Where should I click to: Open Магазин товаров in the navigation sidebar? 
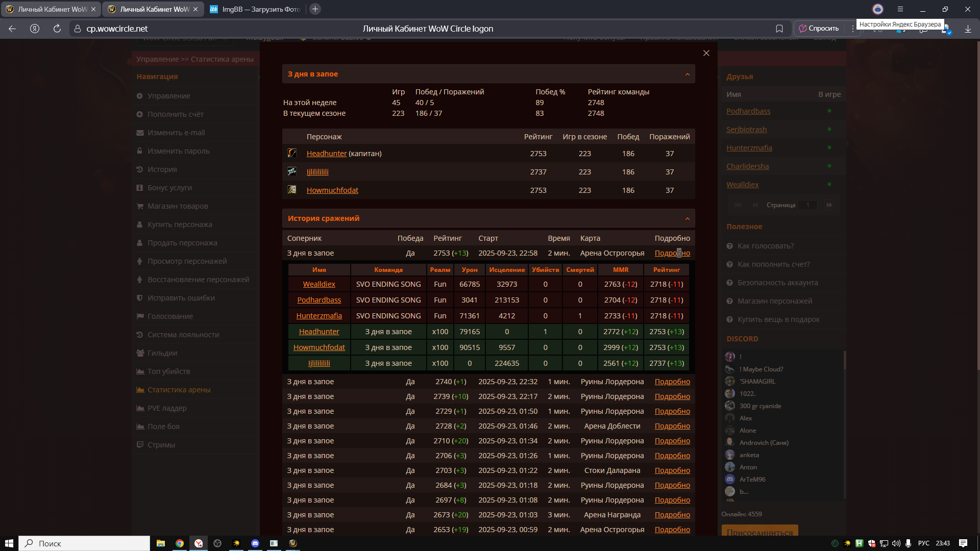coord(178,206)
